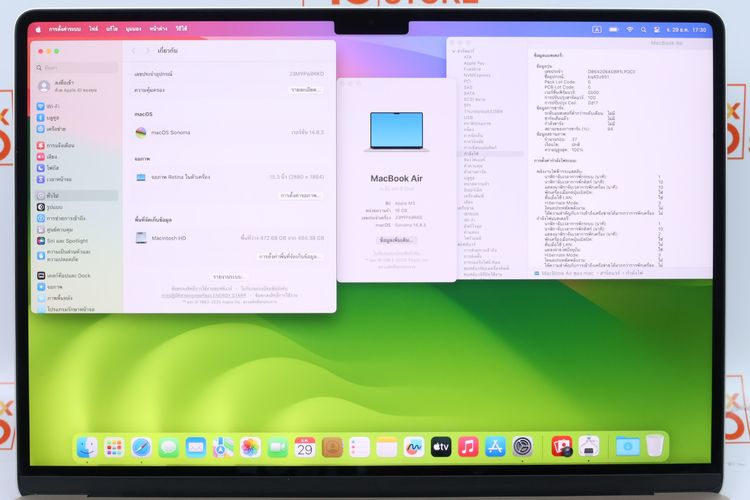
Task: Open Control Center settings in the sidebar
Action: pyautogui.click(x=55, y=230)
